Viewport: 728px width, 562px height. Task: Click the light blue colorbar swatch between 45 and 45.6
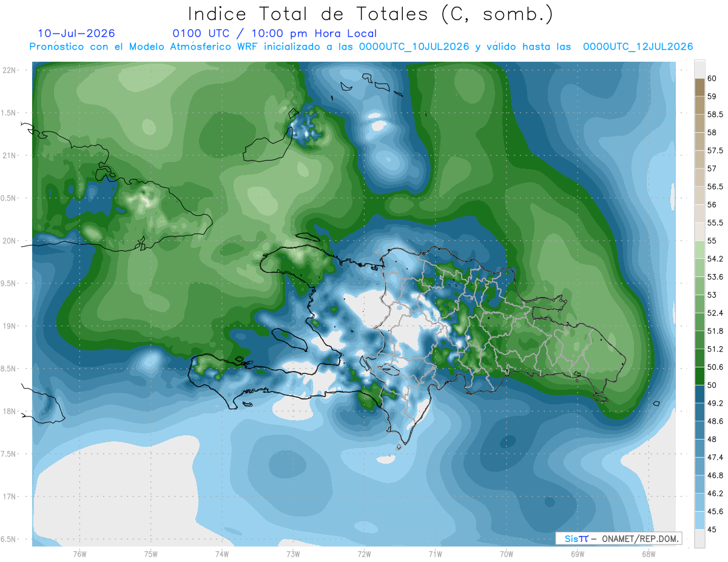[x=699, y=521]
